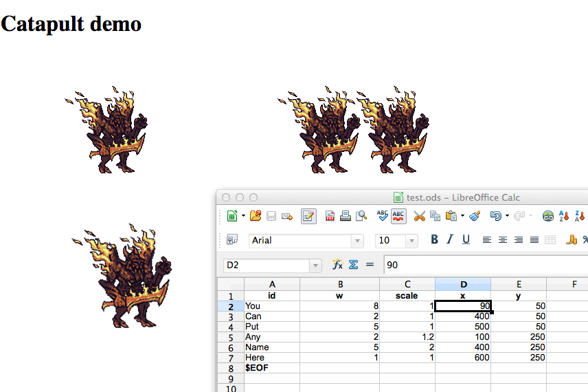Copy the selected cell
The width and height of the screenshot is (588, 392).
tap(435, 216)
